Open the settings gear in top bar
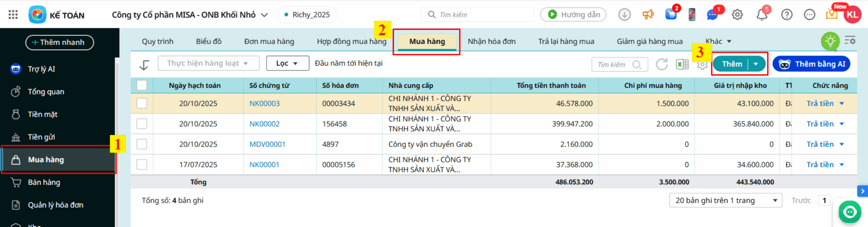The image size is (868, 227). coord(737,15)
